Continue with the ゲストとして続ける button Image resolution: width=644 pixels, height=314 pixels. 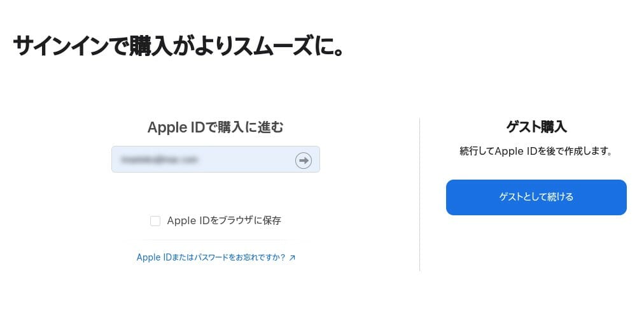[536, 197]
